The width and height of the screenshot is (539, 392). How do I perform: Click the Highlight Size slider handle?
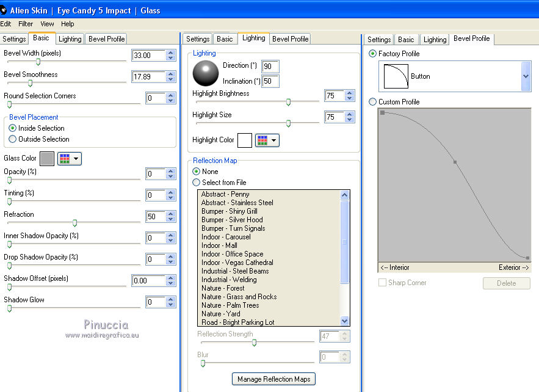pos(288,123)
